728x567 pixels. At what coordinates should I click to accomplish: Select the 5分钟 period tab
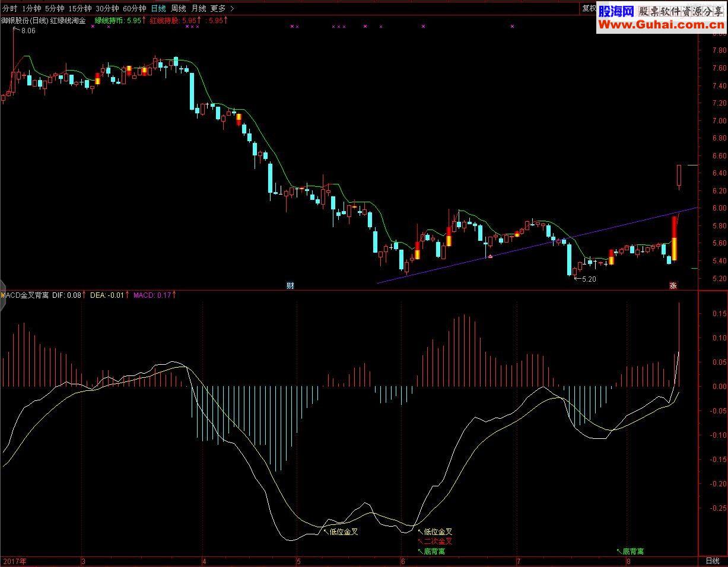(x=55, y=8)
